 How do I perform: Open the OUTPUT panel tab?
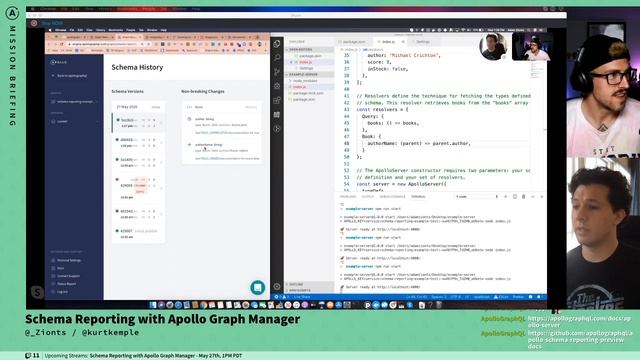tap(367, 197)
